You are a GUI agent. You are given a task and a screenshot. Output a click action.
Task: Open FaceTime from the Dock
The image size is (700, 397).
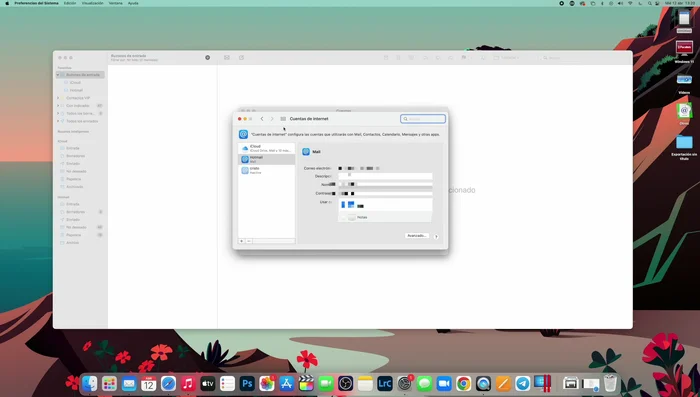pos(326,384)
